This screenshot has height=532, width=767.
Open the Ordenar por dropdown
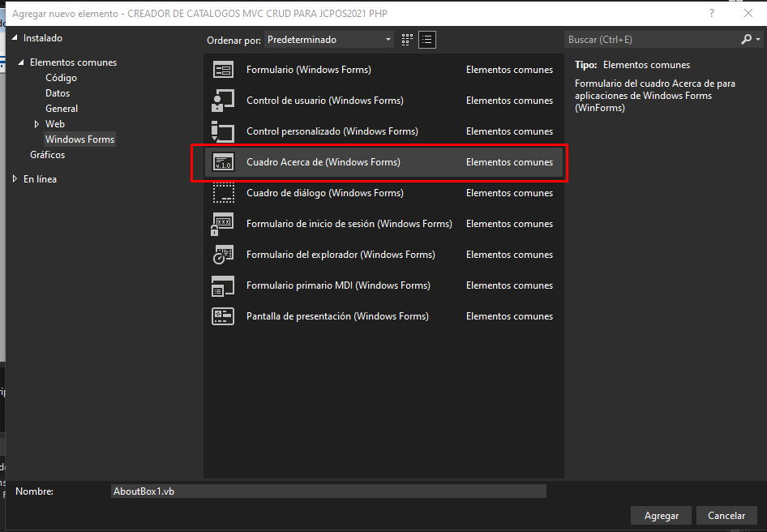(x=329, y=40)
